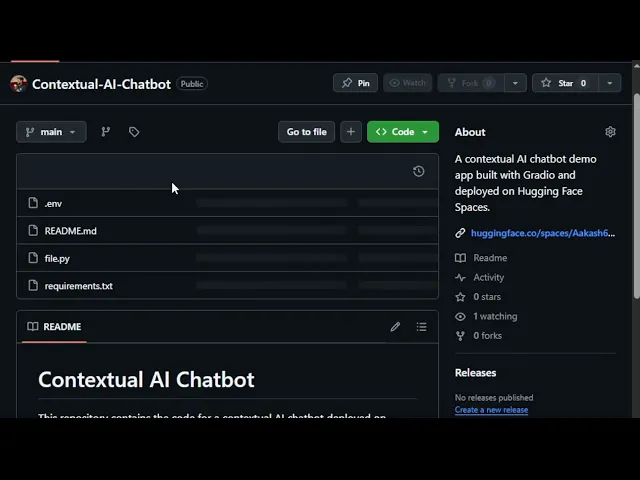Open the Contextual-AI-Chatbot repository title link

pyautogui.click(x=101, y=84)
